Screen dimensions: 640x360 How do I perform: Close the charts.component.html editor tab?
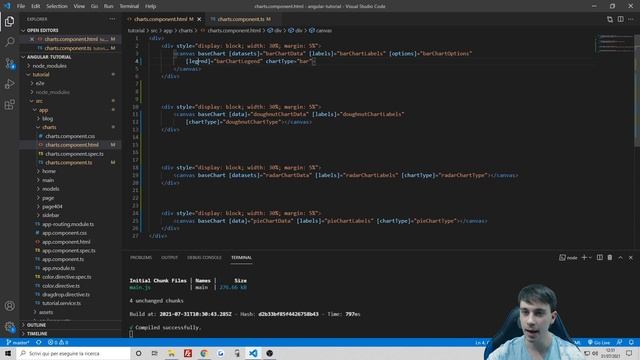pyautogui.click(x=199, y=19)
